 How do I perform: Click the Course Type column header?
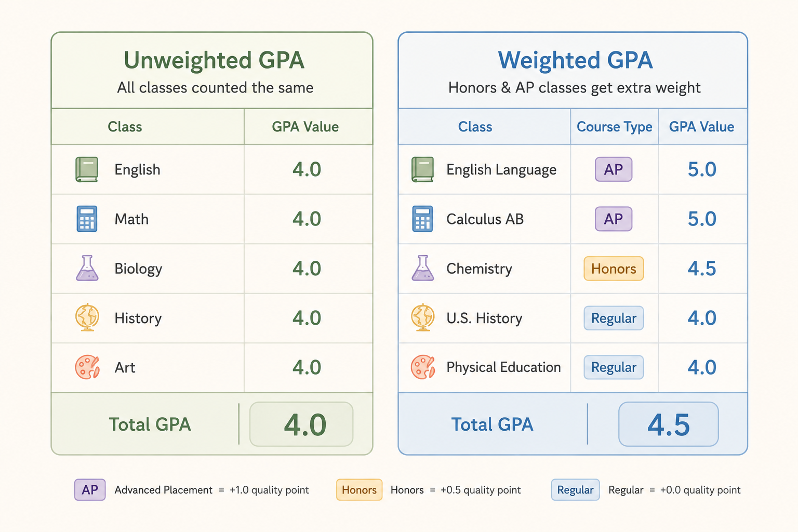pos(615,127)
